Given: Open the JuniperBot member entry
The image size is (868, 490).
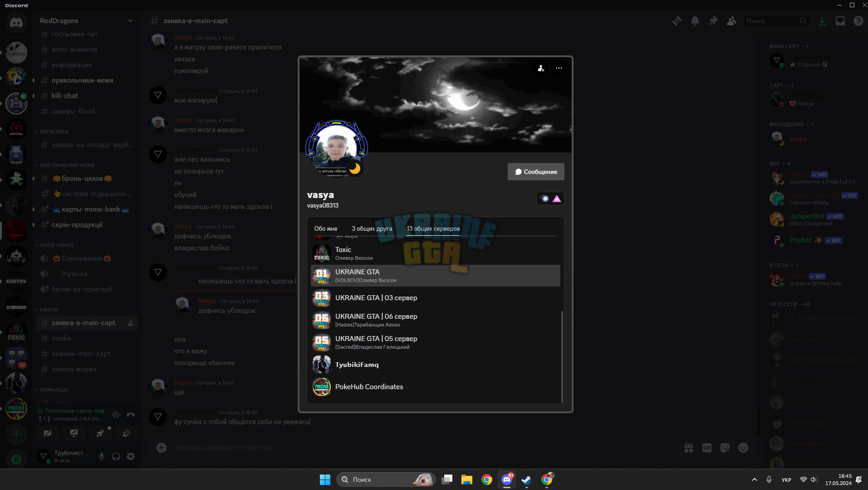Looking at the screenshot, I should [815, 219].
